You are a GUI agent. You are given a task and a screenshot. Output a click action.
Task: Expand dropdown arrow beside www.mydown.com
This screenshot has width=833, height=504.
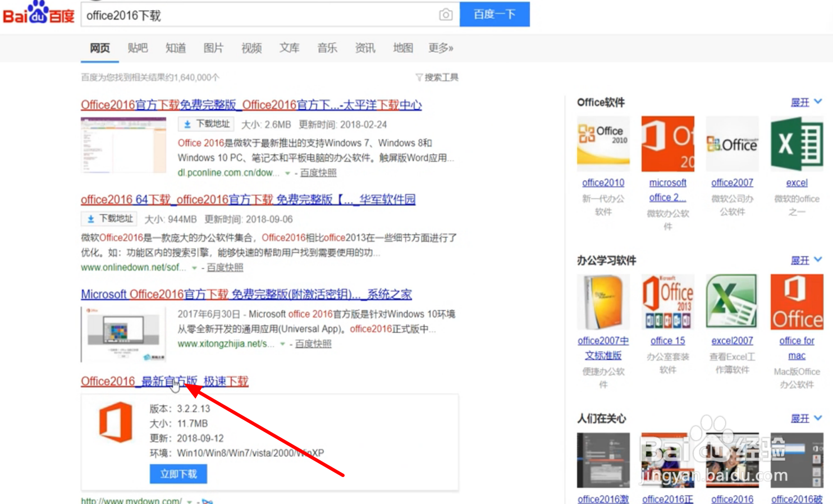pyautogui.click(x=190, y=501)
